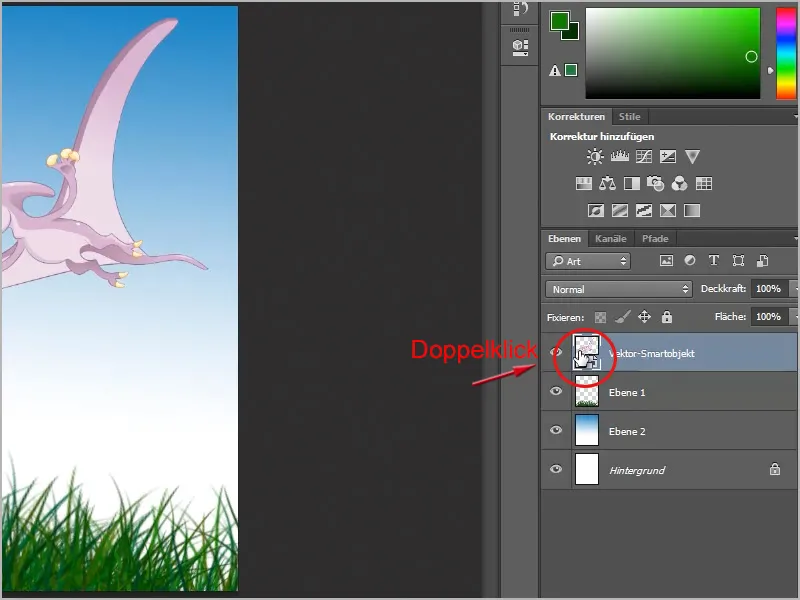Click the hue slider strip

pyautogui.click(x=786, y=53)
